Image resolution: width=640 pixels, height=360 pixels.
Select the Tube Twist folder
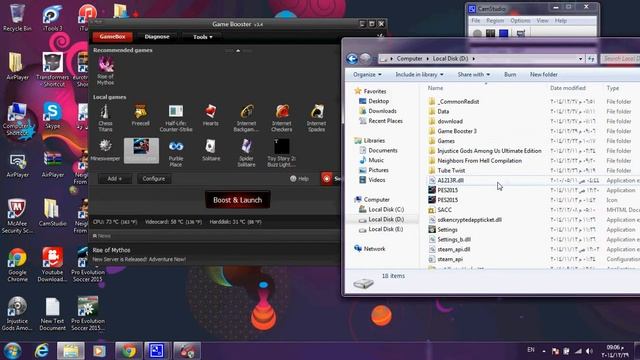click(x=451, y=170)
